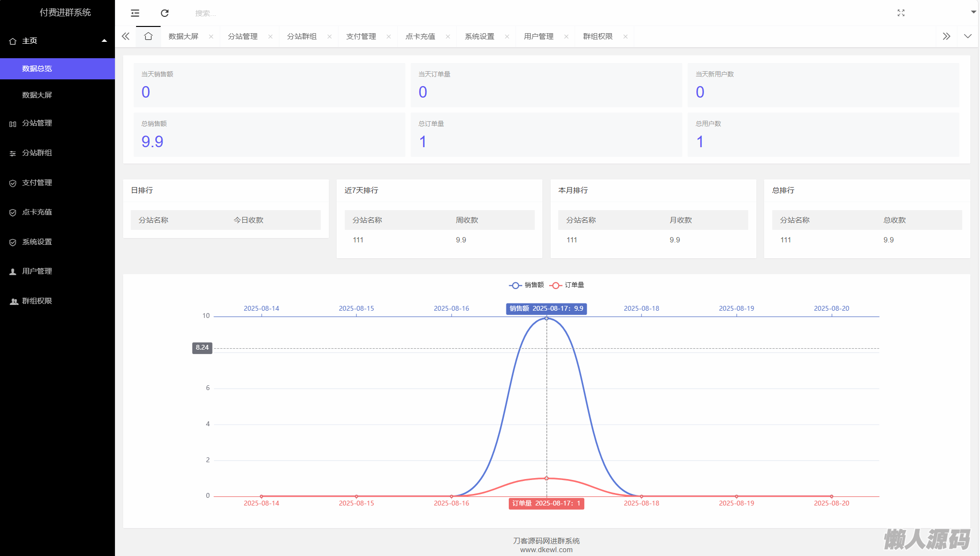Screen dimensions: 980x556
Task: Click the 2025-08-17 sales data point
Action: [546, 318]
